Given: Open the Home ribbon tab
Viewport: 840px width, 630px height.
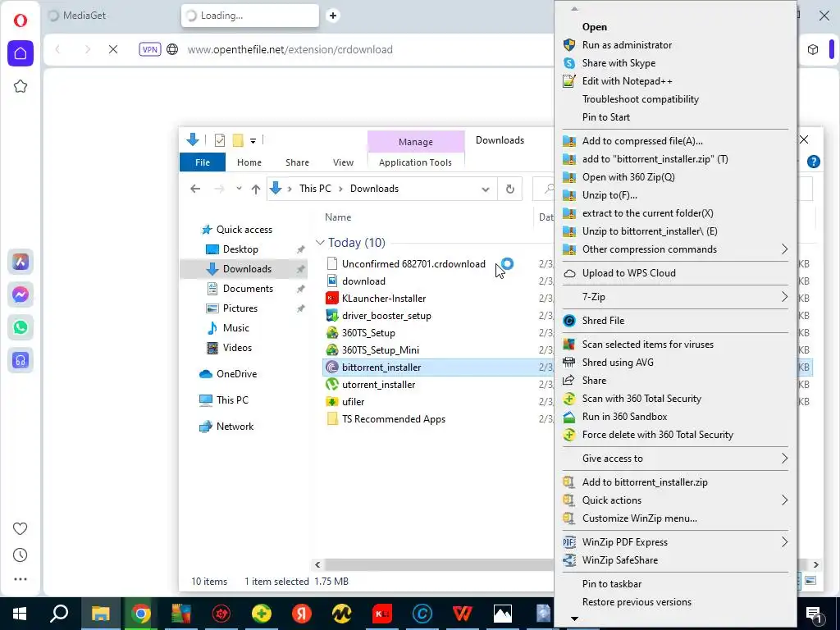Looking at the screenshot, I should coord(249,162).
